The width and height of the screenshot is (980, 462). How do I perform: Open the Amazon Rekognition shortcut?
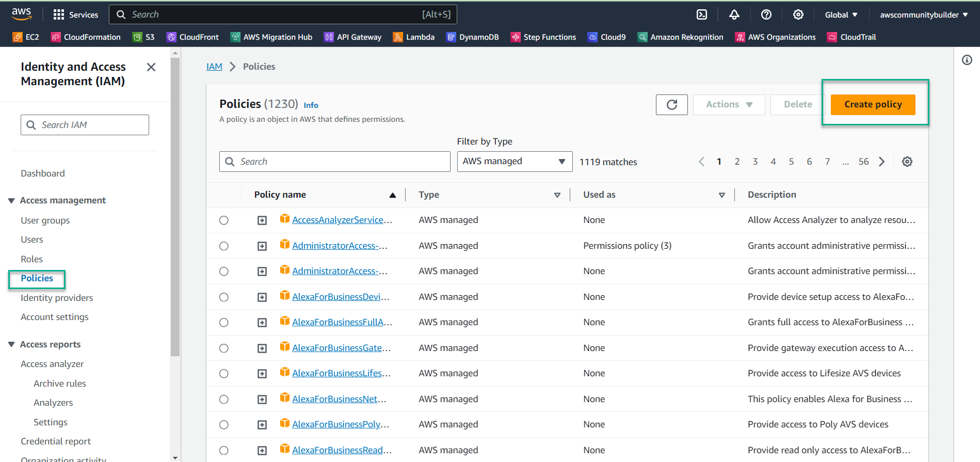coord(681,37)
